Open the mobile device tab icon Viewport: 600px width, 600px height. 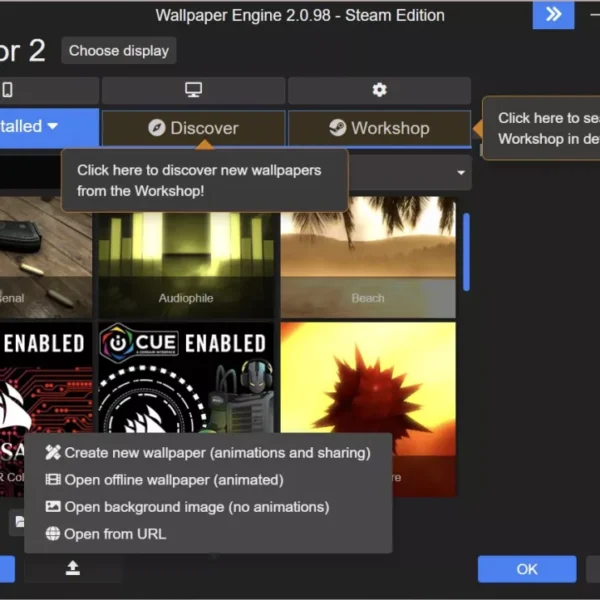point(7,90)
